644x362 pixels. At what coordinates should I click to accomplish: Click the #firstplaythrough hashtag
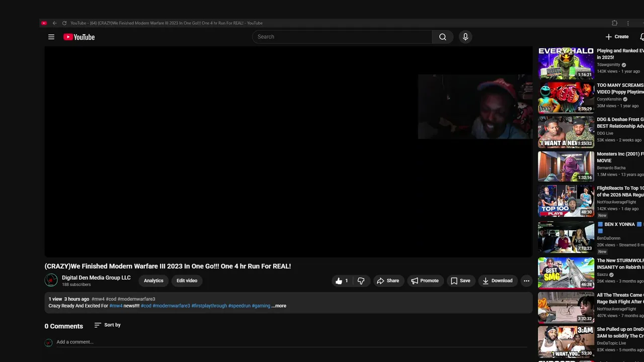pos(209,306)
